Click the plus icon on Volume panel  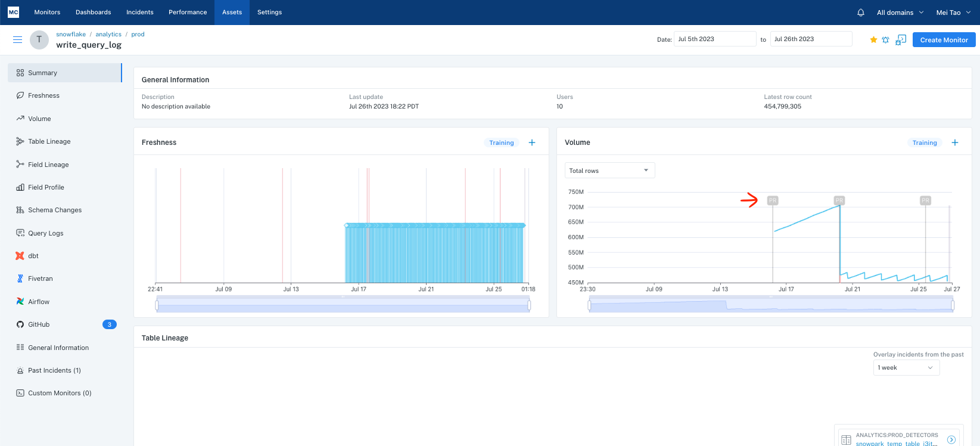(955, 143)
